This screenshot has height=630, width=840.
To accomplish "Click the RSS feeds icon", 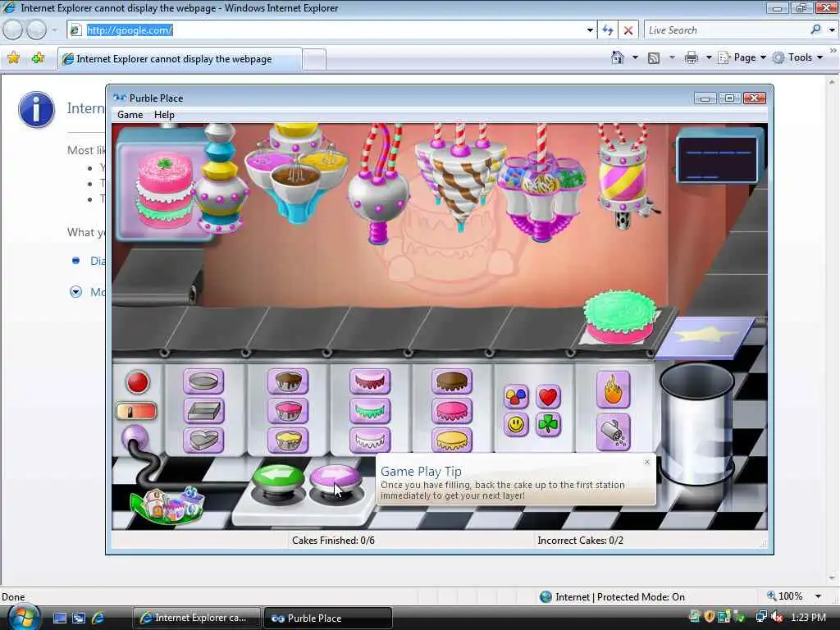I will click(x=654, y=58).
